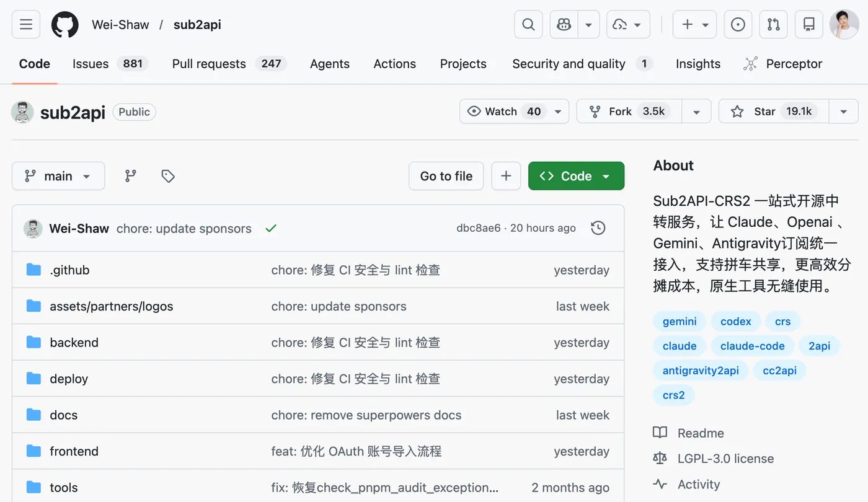The width and height of the screenshot is (868, 502).
Task: Open Copilot chat icon
Action: click(x=564, y=25)
